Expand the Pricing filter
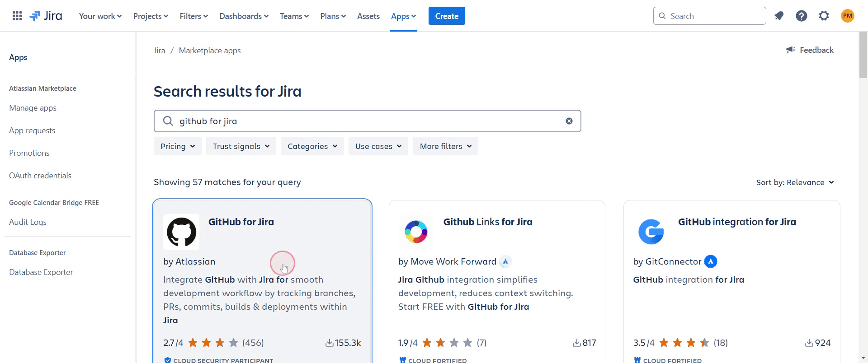868x363 pixels. pos(178,146)
